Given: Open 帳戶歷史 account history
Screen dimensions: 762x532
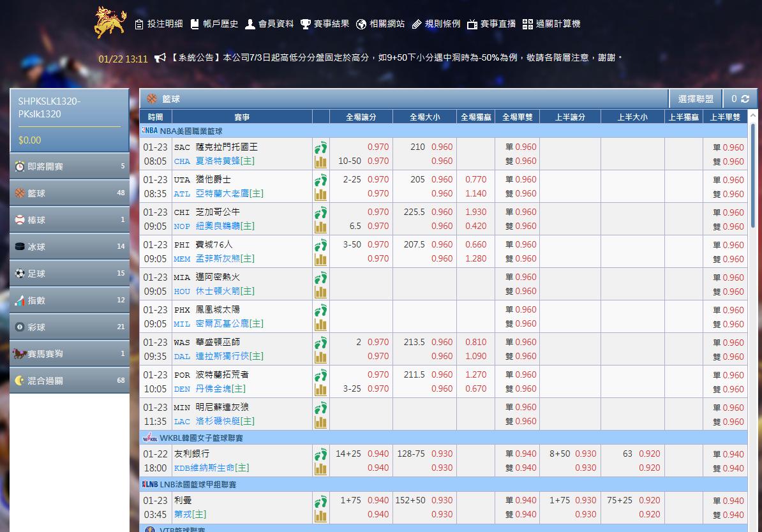Looking at the screenshot, I should (214, 24).
